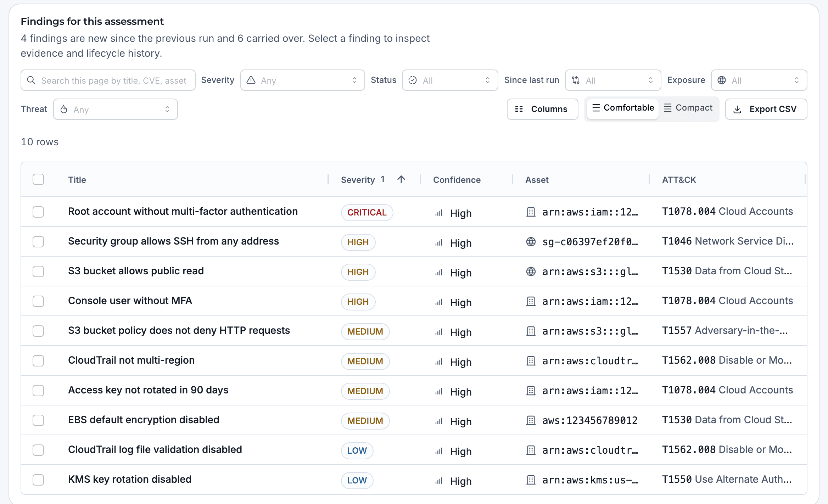Click confidence bars icon on CloudTrail log validation row
828x504 pixels.
[439, 451]
